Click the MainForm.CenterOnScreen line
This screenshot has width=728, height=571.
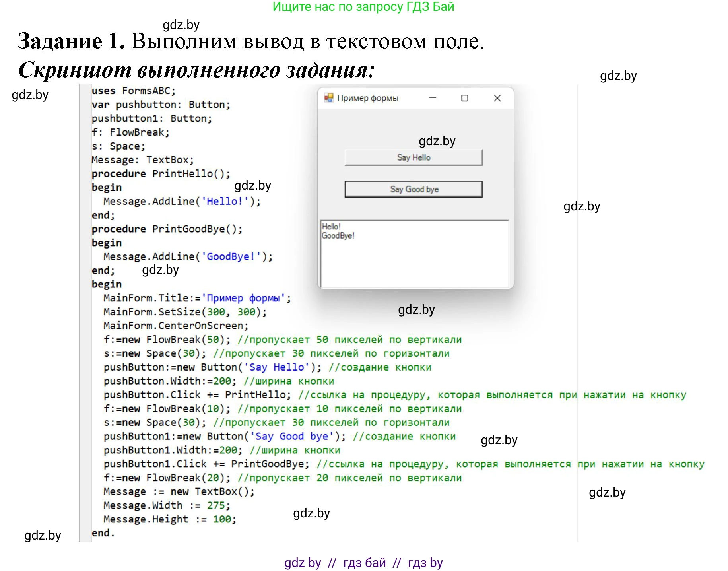click(x=176, y=326)
